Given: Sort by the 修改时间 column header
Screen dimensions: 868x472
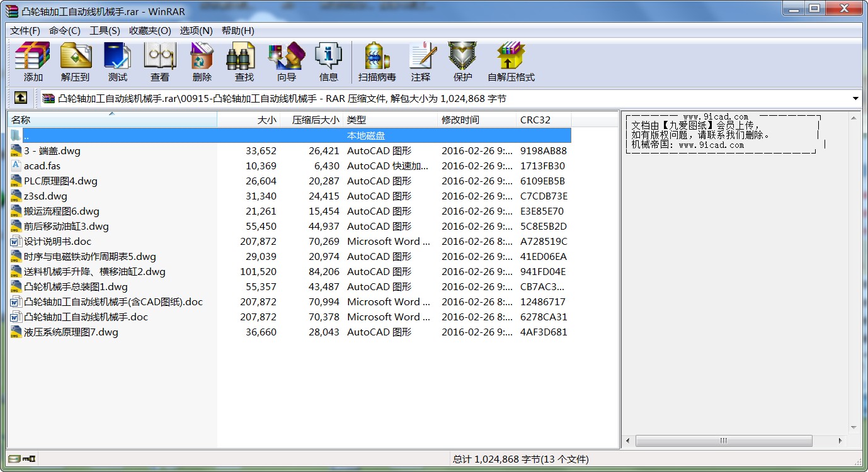Looking at the screenshot, I should (477, 120).
